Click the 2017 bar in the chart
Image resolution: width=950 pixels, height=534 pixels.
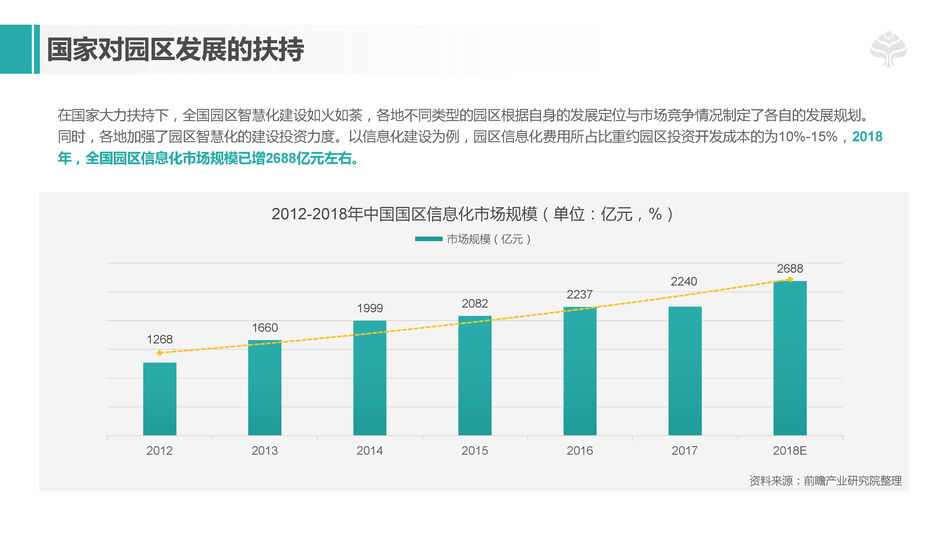coord(685,371)
